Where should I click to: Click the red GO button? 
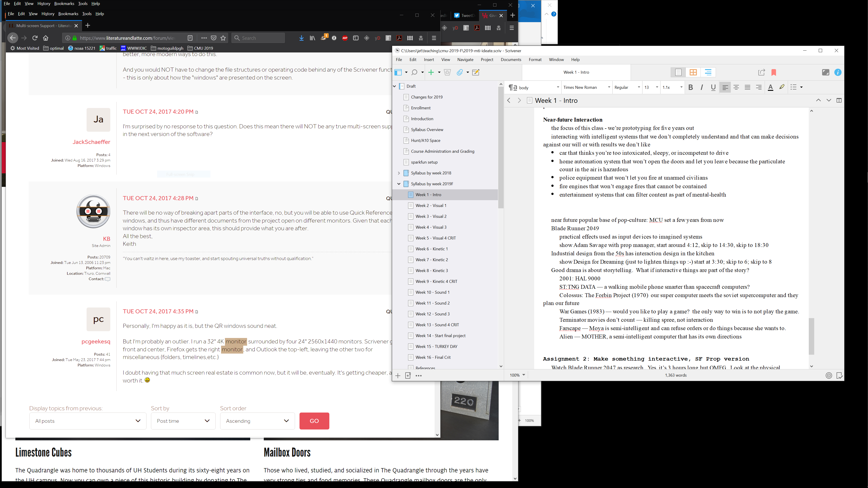click(314, 421)
